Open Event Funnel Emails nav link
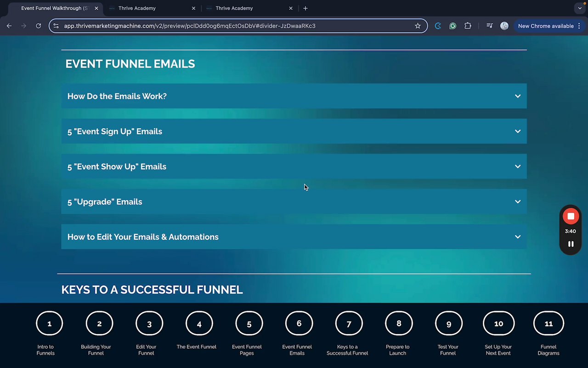588x368 pixels. 297,350
